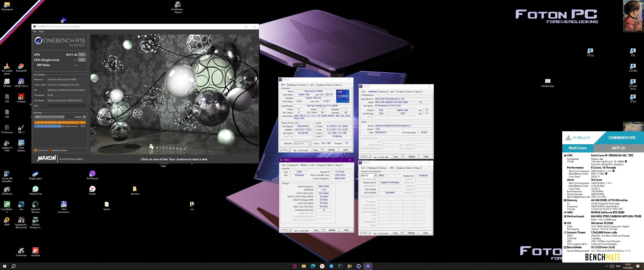
Task: Open language indicator ENG in tray
Action: (x=618, y=266)
